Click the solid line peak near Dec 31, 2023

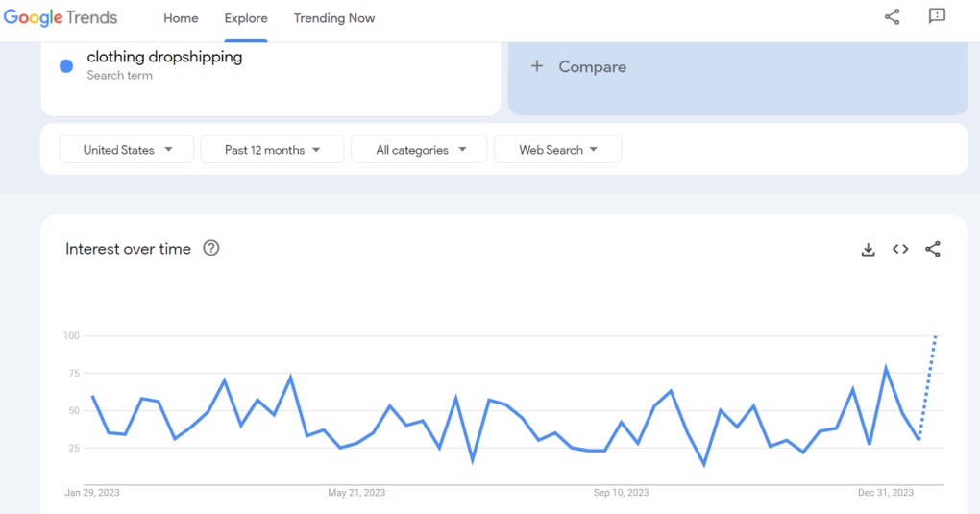pyautogui.click(x=885, y=368)
